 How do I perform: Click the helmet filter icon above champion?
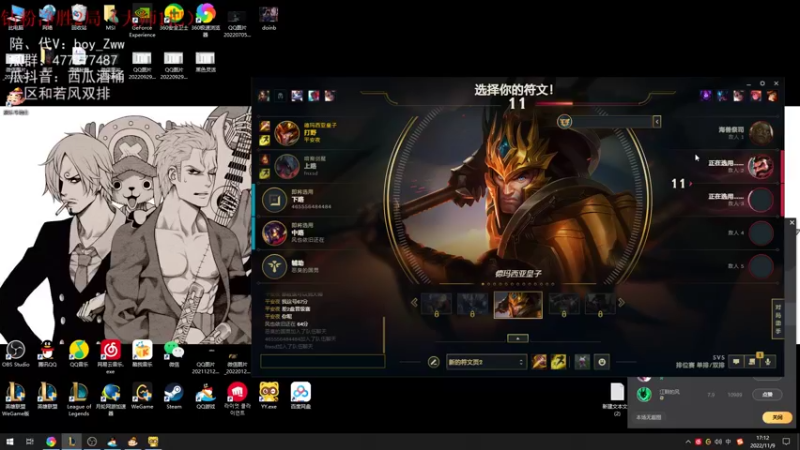click(x=564, y=121)
